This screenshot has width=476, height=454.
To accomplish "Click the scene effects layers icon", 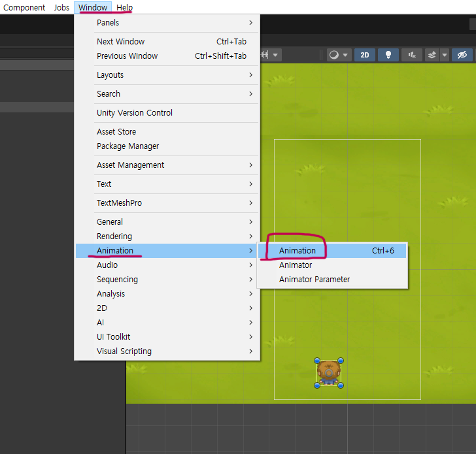I will [432, 55].
